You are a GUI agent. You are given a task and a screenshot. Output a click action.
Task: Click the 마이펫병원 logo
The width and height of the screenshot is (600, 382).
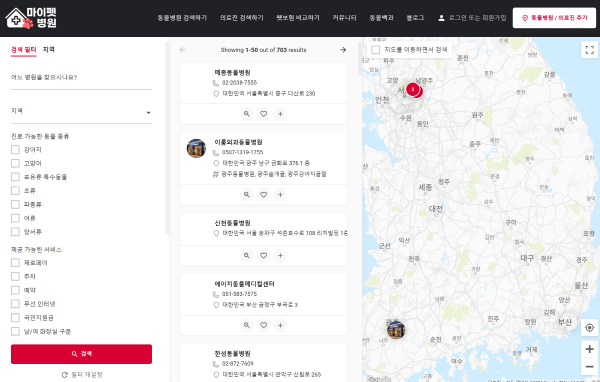coord(31,18)
